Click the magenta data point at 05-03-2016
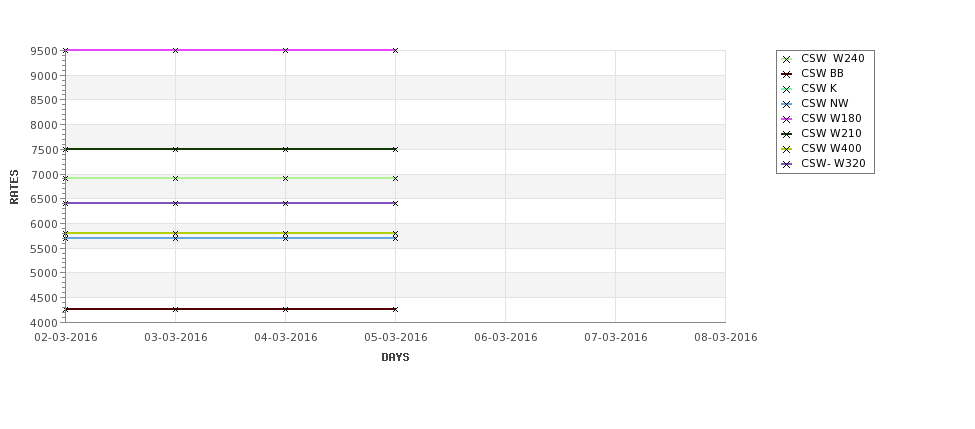This screenshot has width=975, height=429. 395,50
